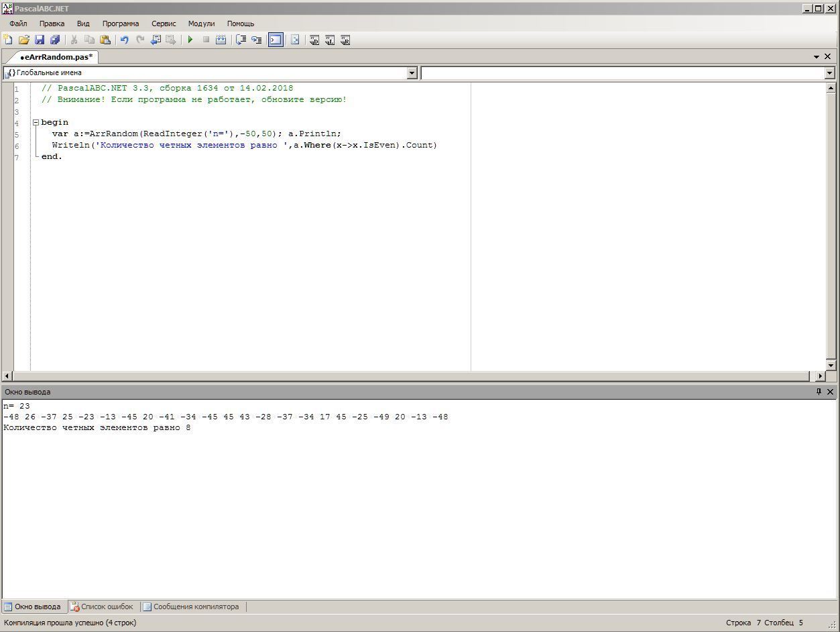Paste from clipboard toolbar icon
This screenshot has width=840, height=632.
pyautogui.click(x=105, y=40)
